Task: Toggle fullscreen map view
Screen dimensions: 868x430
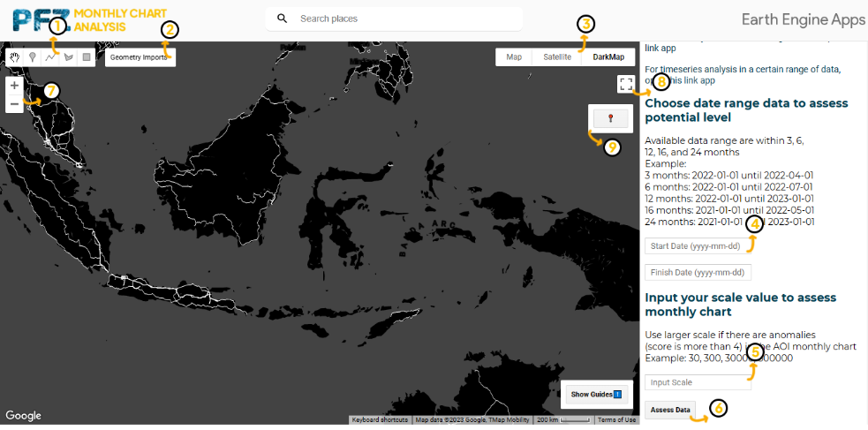Action: pos(626,84)
